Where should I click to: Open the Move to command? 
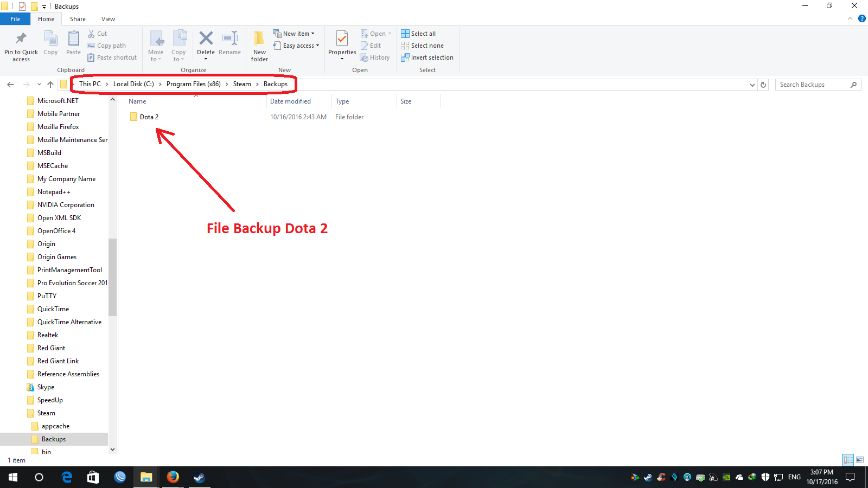(156, 46)
